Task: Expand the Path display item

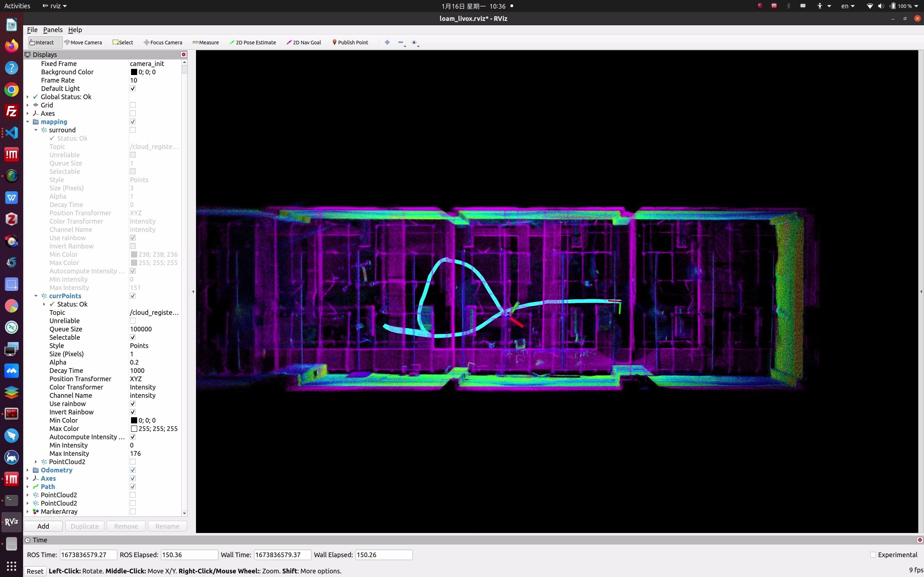Action: pos(27,486)
